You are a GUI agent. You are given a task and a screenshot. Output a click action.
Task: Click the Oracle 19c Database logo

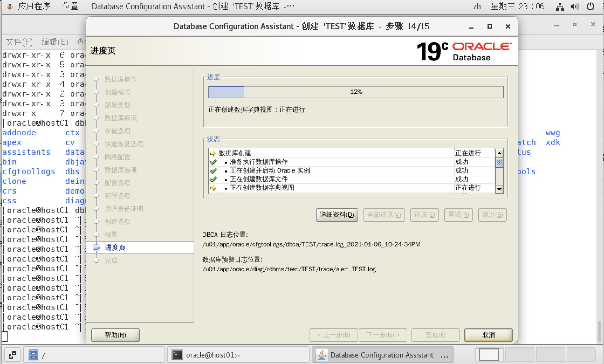[x=463, y=51]
